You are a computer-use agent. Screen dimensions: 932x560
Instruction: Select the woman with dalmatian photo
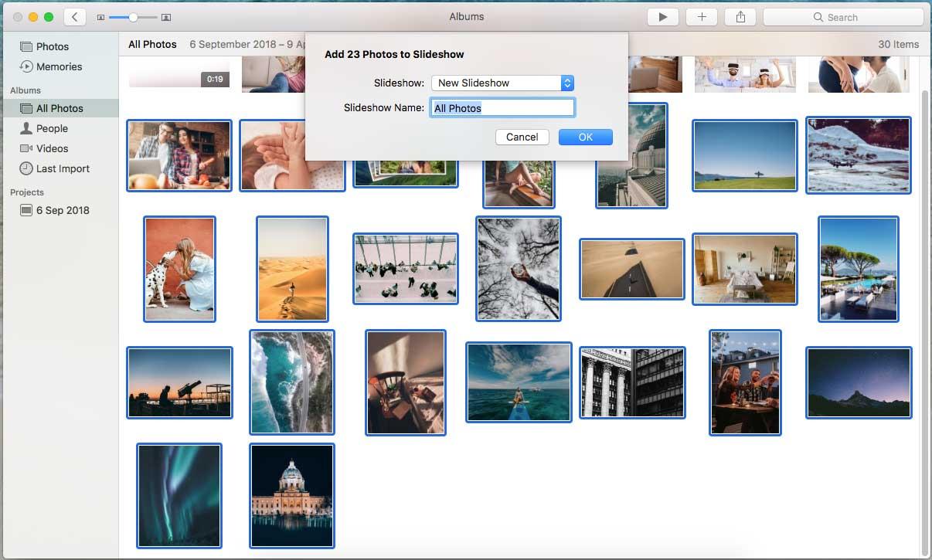pos(179,269)
